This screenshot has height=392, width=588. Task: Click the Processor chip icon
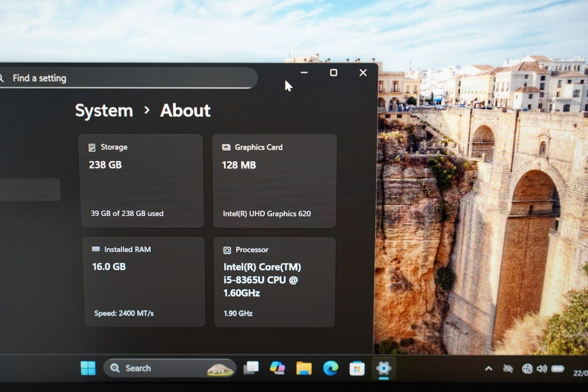227,250
